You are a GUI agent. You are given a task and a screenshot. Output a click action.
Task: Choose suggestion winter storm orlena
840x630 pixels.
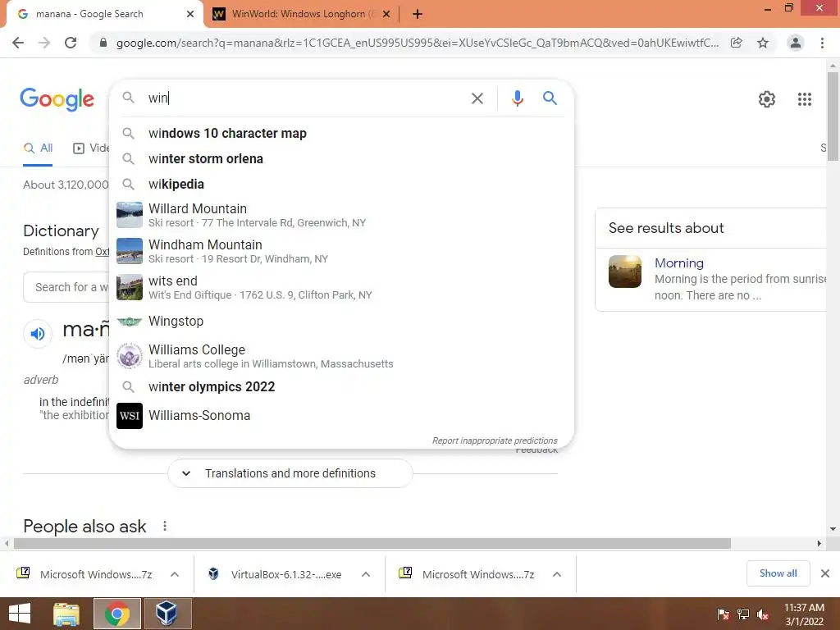click(x=340, y=158)
